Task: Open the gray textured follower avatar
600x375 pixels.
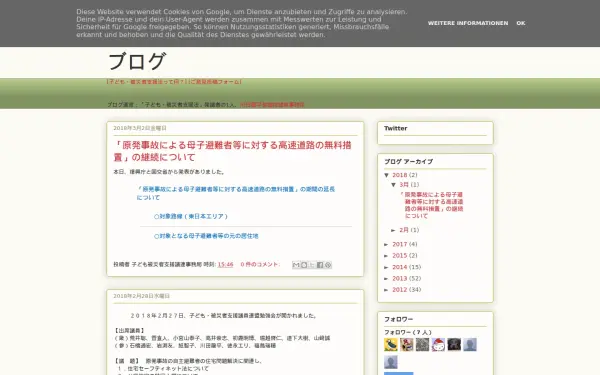Action: [x=422, y=344]
